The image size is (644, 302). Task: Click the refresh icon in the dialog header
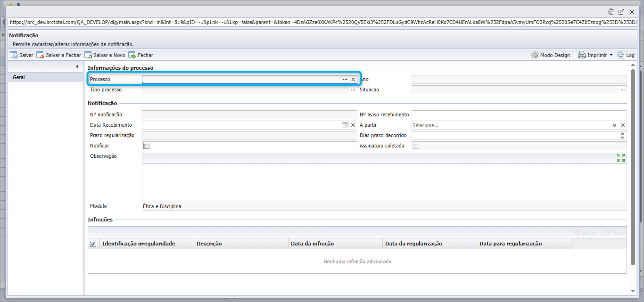tap(611, 12)
